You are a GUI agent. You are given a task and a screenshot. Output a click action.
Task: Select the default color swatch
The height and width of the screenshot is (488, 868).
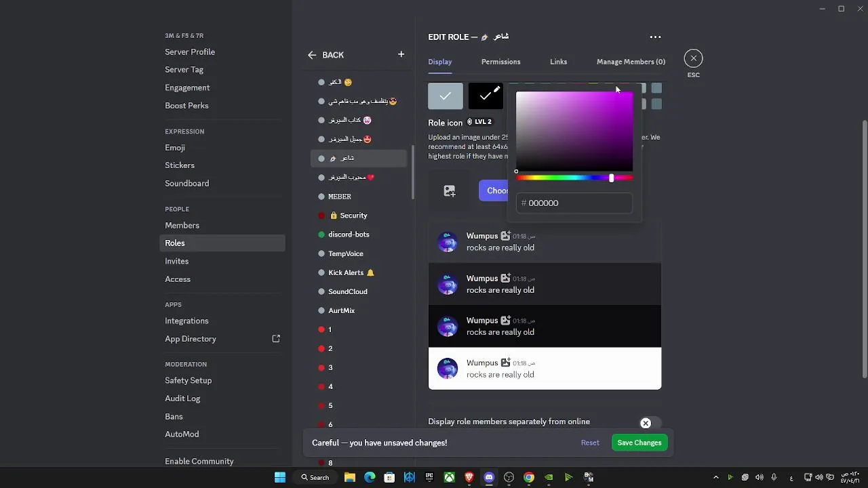click(446, 96)
